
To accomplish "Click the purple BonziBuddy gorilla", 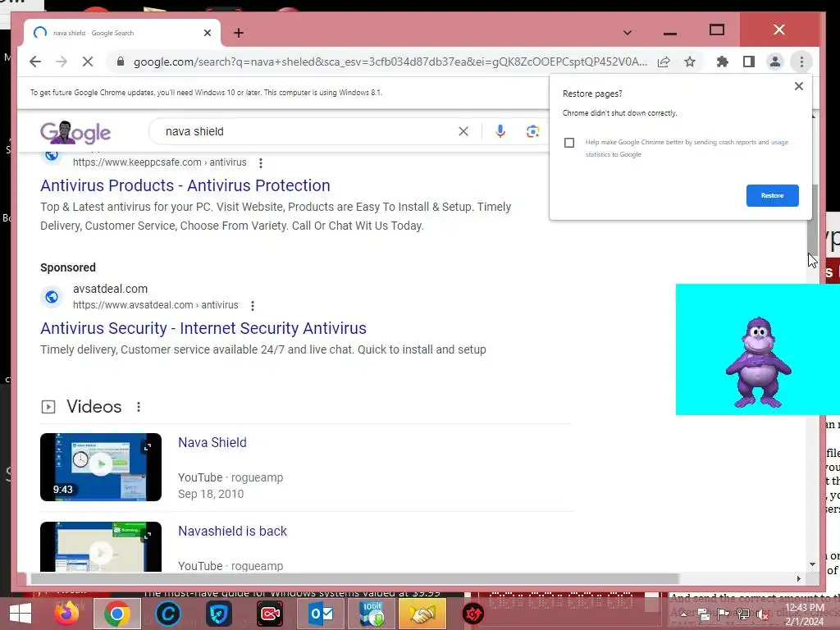I will [x=758, y=363].
